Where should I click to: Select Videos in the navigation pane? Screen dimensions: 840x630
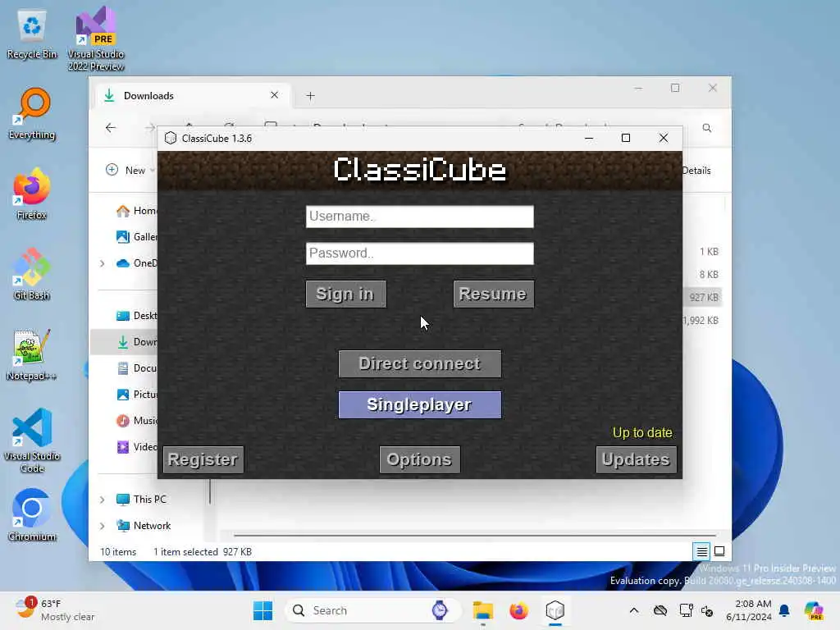click(x=137, y=447)
